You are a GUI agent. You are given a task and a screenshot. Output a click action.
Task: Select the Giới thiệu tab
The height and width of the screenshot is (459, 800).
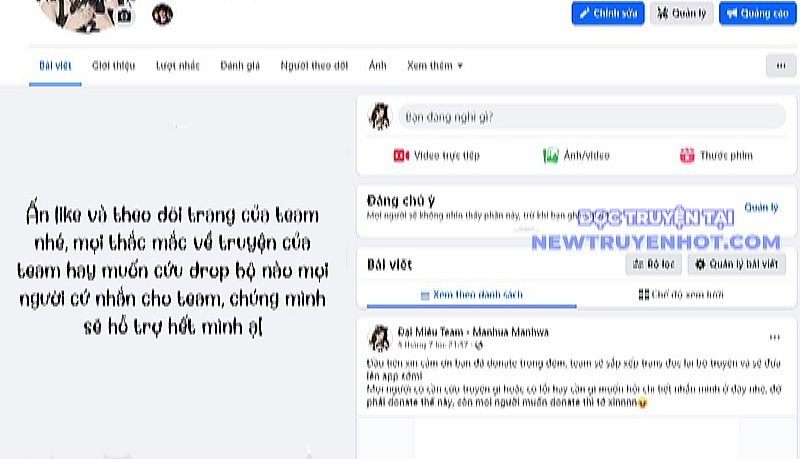113,66
